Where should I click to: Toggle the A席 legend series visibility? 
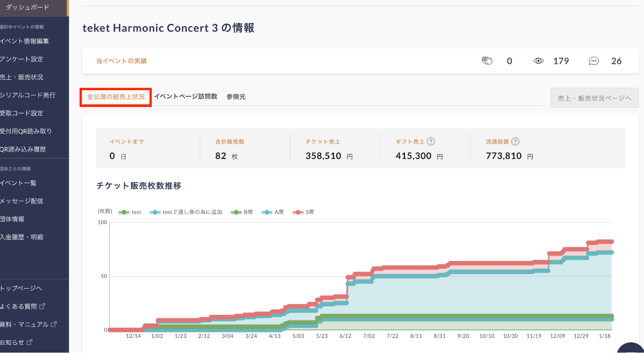273,212
